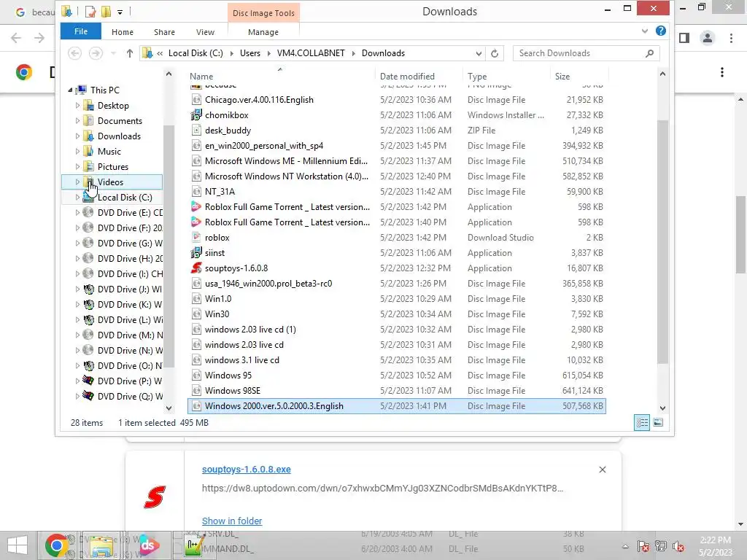This screenshot has width=747, height=560.
Task: Select the chomikbox installer file icon
Action: 196,115
